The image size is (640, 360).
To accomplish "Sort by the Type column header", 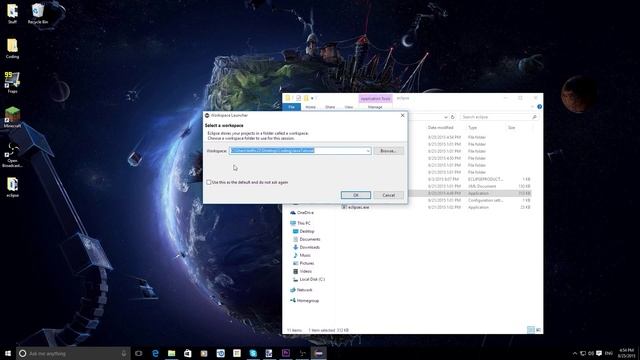I will (472, 128).
